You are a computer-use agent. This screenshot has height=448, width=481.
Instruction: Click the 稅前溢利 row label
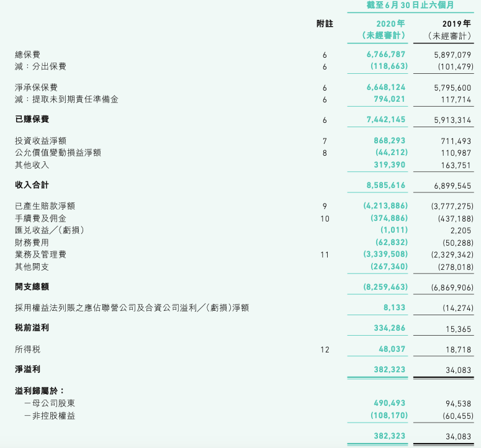(32, 328)
